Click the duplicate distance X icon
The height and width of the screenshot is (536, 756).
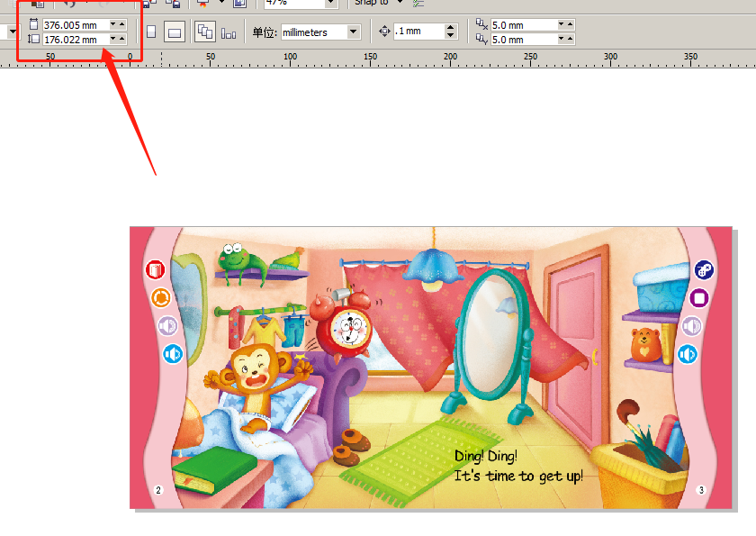click(481, 24)
